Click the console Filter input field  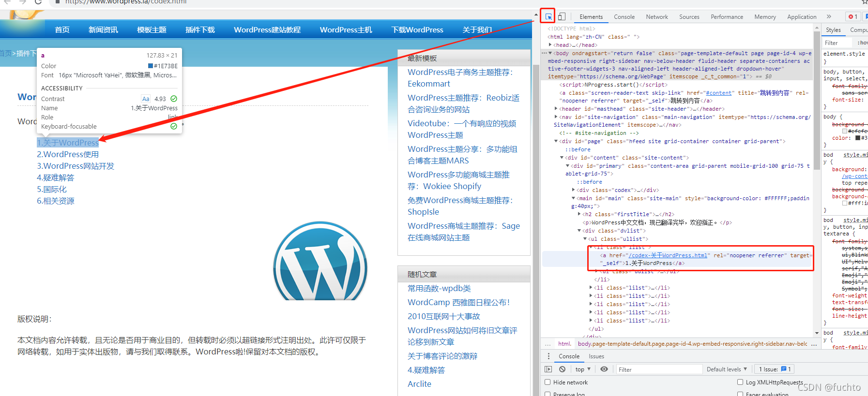(658, 369)
